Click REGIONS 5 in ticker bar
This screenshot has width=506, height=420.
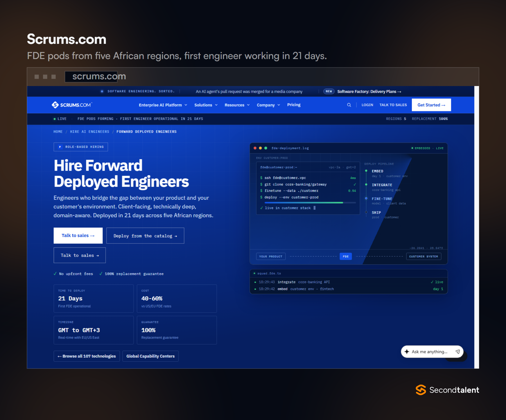coord(396,119)
